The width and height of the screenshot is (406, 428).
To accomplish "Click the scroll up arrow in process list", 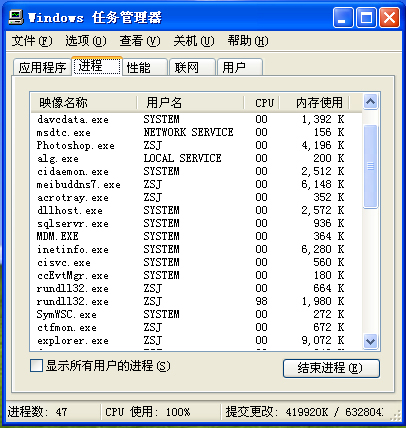I will coord(371,102).
